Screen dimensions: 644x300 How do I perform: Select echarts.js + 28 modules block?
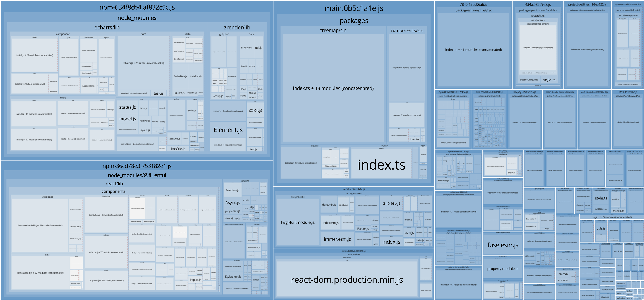144,63
